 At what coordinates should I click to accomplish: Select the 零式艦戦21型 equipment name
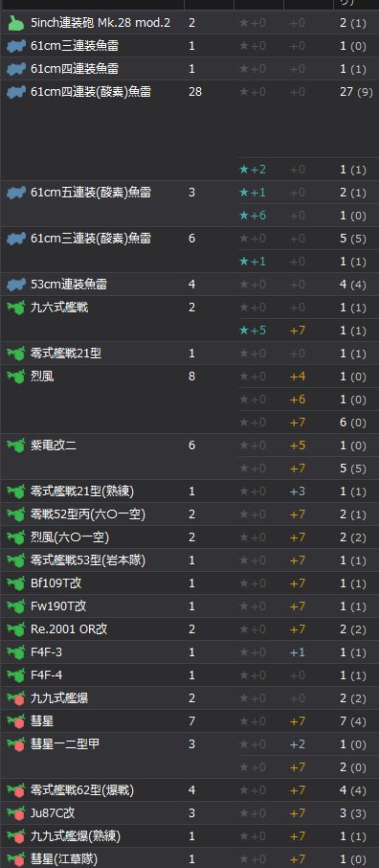point(66,354)
